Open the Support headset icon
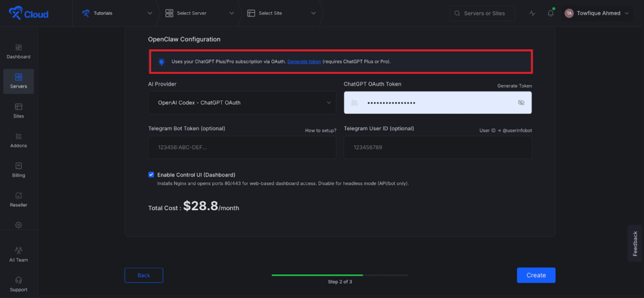The image size is (644, 298). [x=18, y=284]
